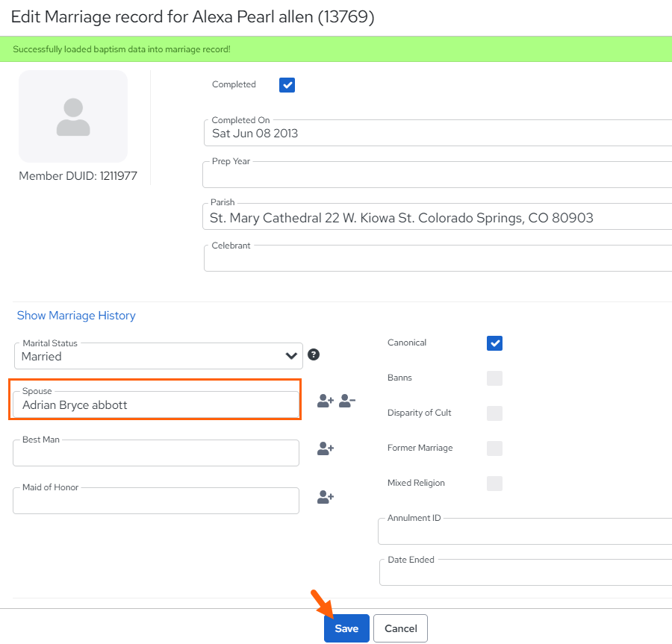The image size is (672, 644).
Task: Uncheck the Canonical checkbox
Action: tap(494, 343)
